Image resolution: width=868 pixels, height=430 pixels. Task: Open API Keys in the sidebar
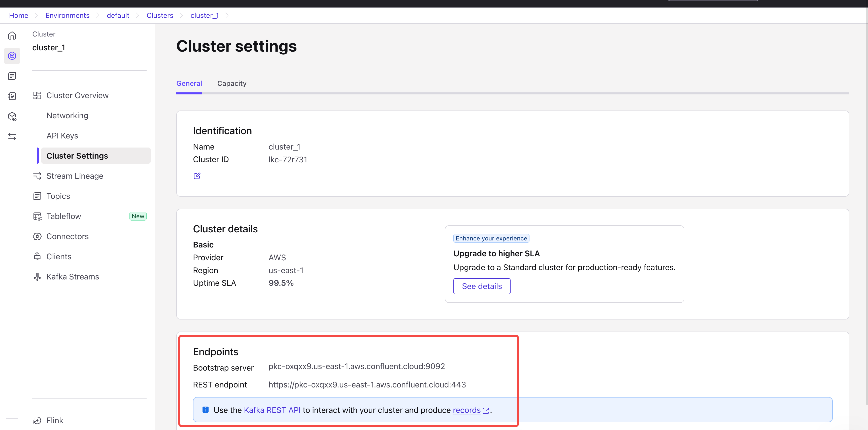click(62, 135)
